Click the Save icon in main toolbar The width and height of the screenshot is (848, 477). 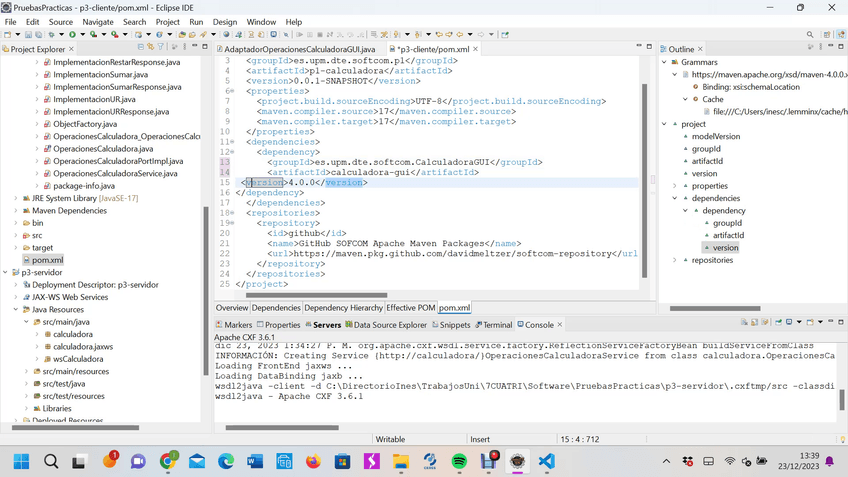(28, 35)
